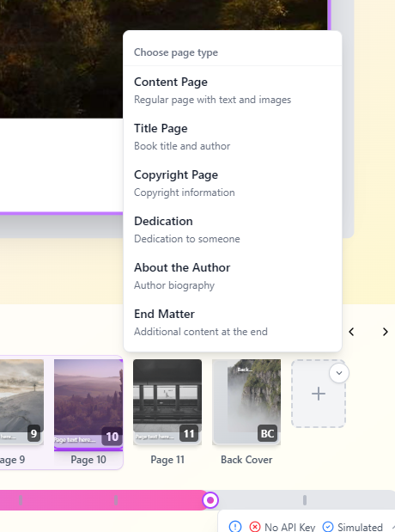Viewport: 395px width, 532px height.
Task: Click the No API Key error icon
Action: pos(255,527)
